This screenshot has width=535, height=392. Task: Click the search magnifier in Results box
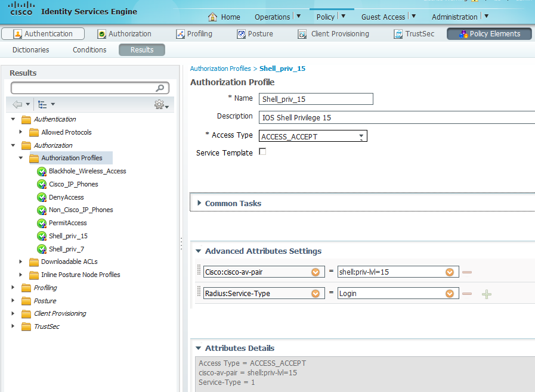click(160, 88)
